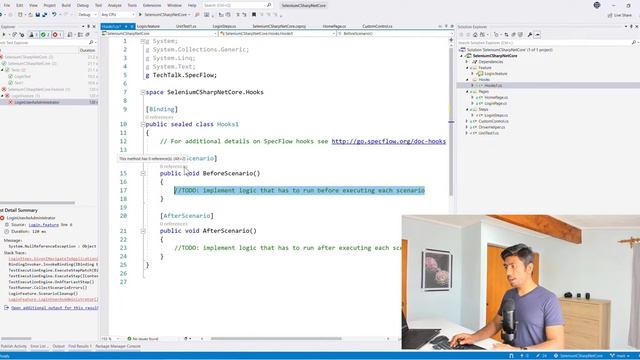Click the failed-test icon beside LoginUserAsAdministrator in Test Explorer
The width and height of the screenshot is (640, 360).
coord(11,102)
